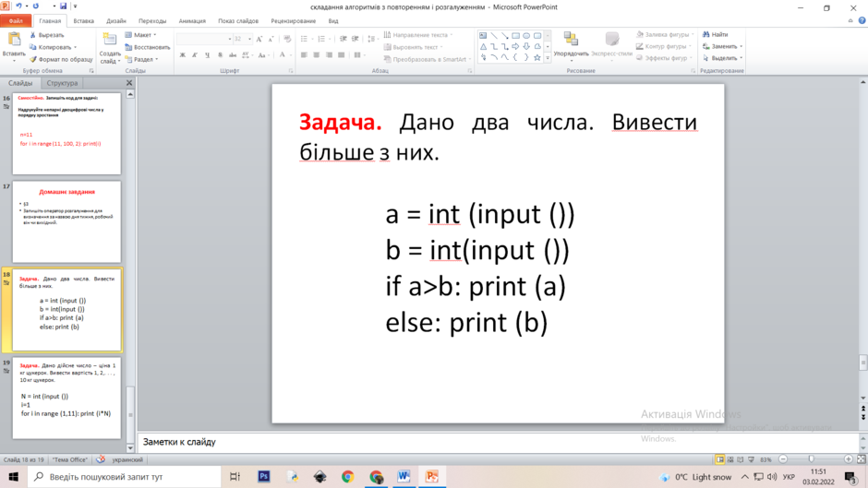Toggle Italic (К) formatting

click(x=195, y=54)
